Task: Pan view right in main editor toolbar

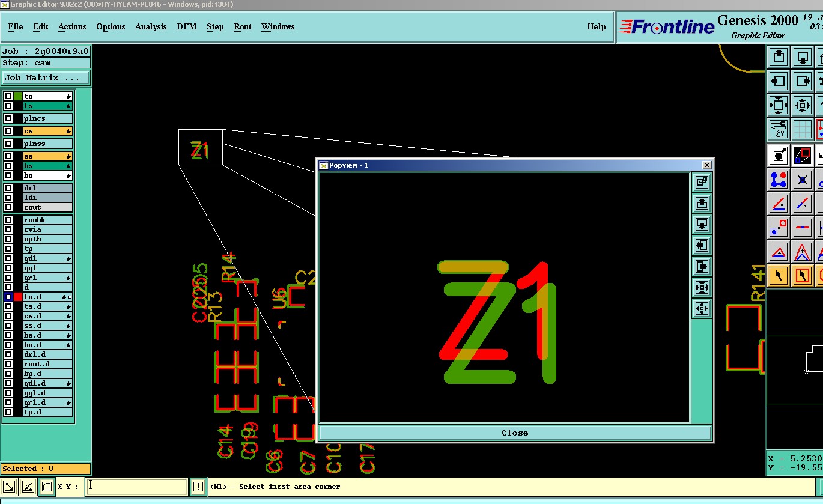Action: click(x=803, y=80)
